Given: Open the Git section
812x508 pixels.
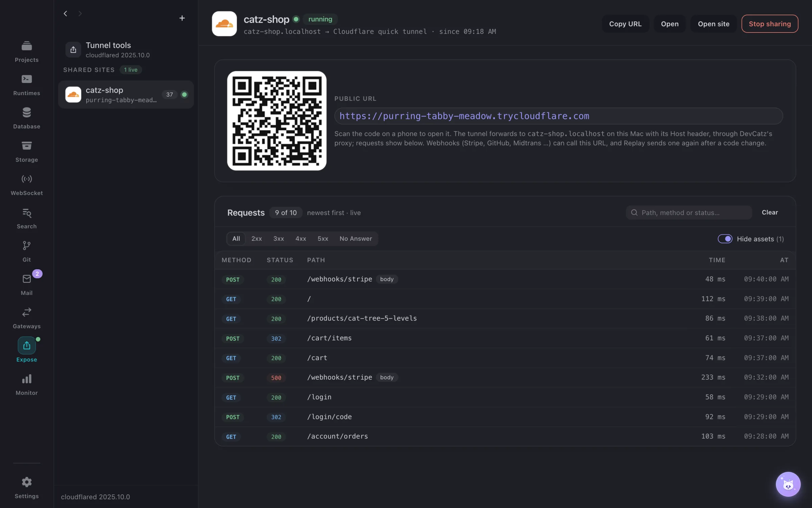Looking at the screenshot, I should [x=26, y=251].
